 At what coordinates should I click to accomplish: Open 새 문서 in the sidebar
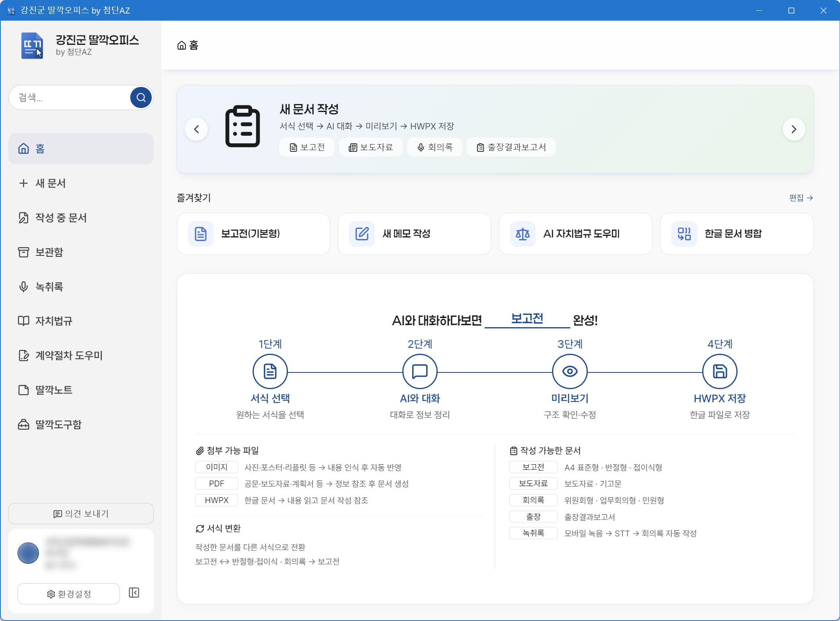(x=81, y=183)
